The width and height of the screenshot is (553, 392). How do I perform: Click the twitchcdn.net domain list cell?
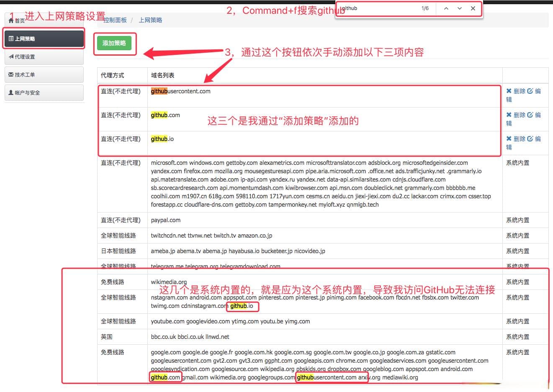point(325,236)
